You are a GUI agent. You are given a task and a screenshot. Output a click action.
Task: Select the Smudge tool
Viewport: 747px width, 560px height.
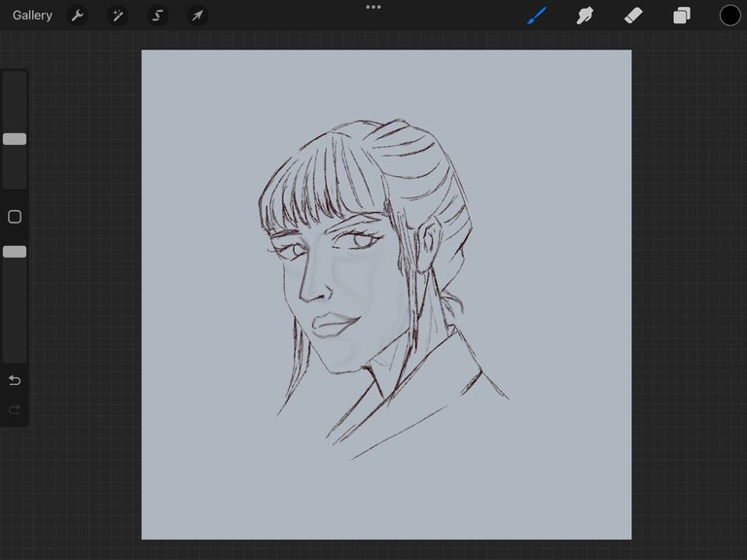[x=585, y=16]
